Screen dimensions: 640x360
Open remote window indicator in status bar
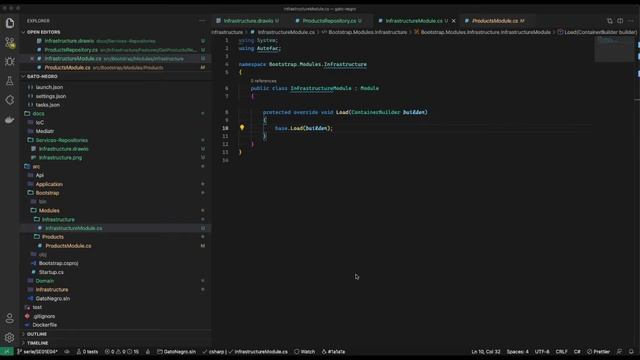(7, 351)
